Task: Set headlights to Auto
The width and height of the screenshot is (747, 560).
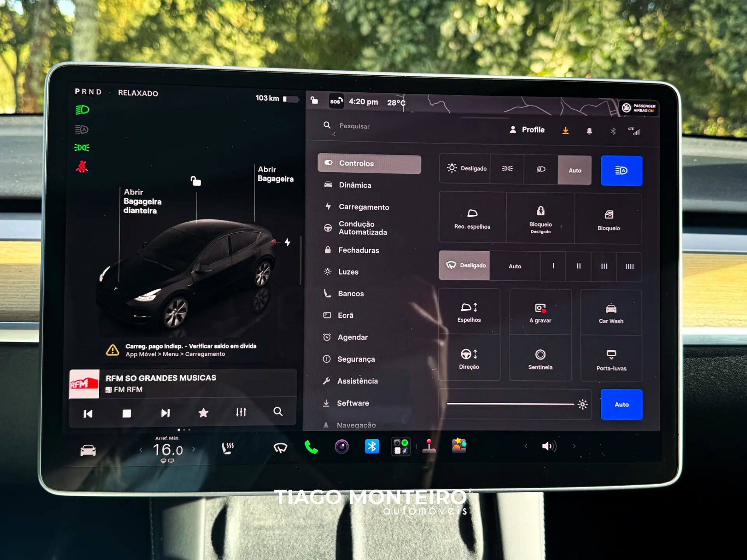Action: pos(575,170)
